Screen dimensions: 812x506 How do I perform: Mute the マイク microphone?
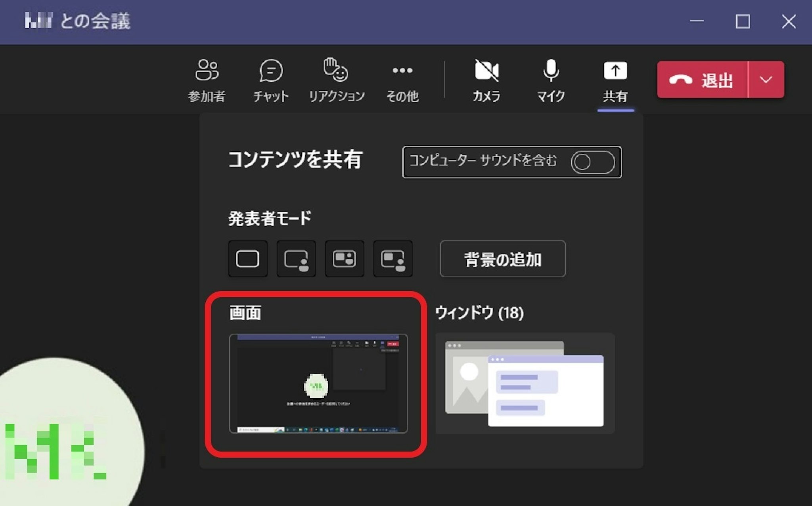tap(551, 80)
